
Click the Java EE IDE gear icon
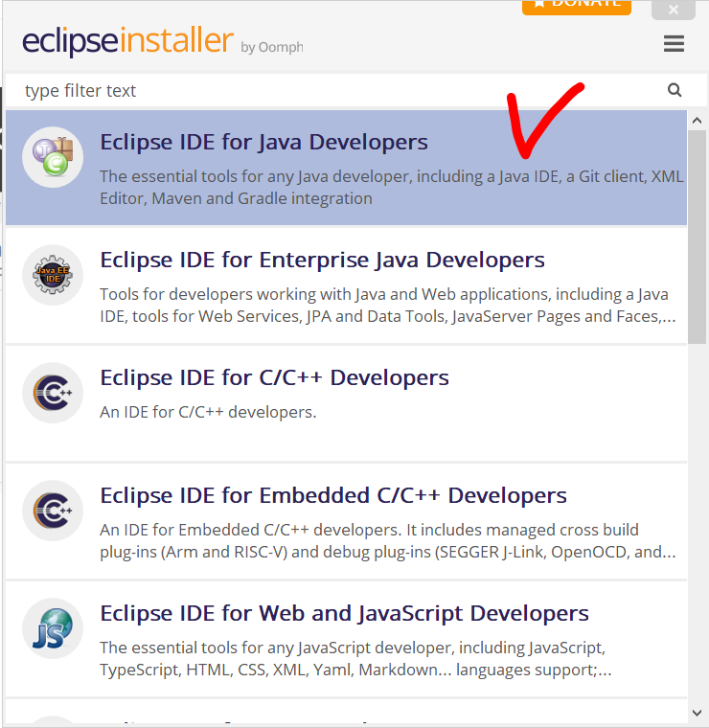(53, 275)
